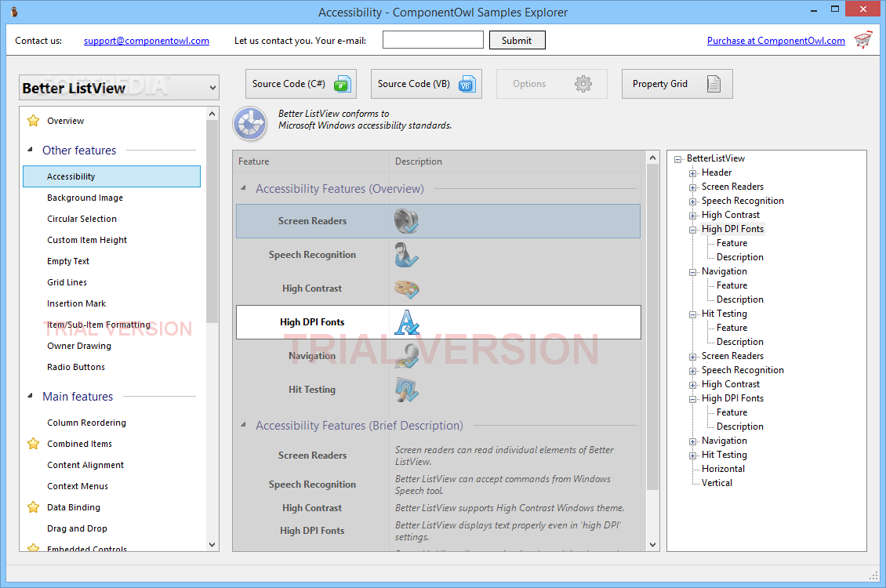Click the list view scroll down arrow

tap(652, 545)
